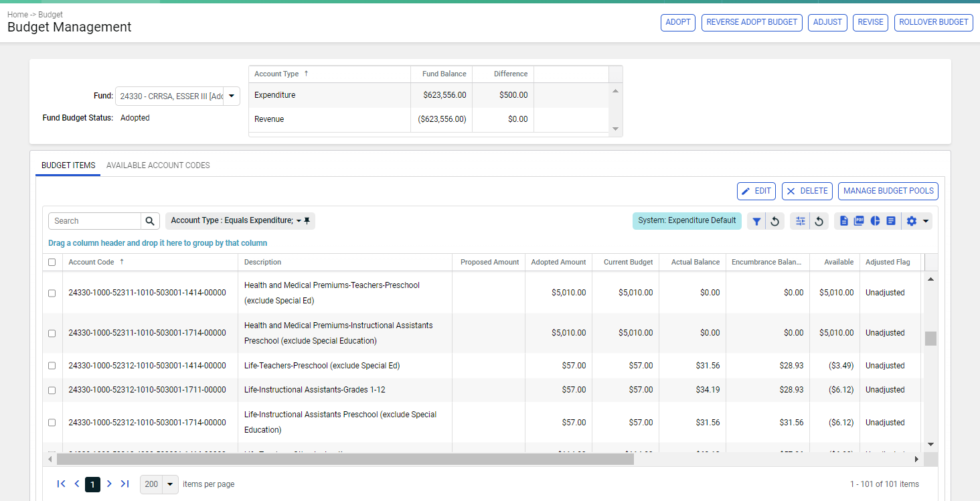Viewport: 980px width, 501px height.
Task: Click the budget grid vertical scrollbar thumb
Action: [930, 338]
